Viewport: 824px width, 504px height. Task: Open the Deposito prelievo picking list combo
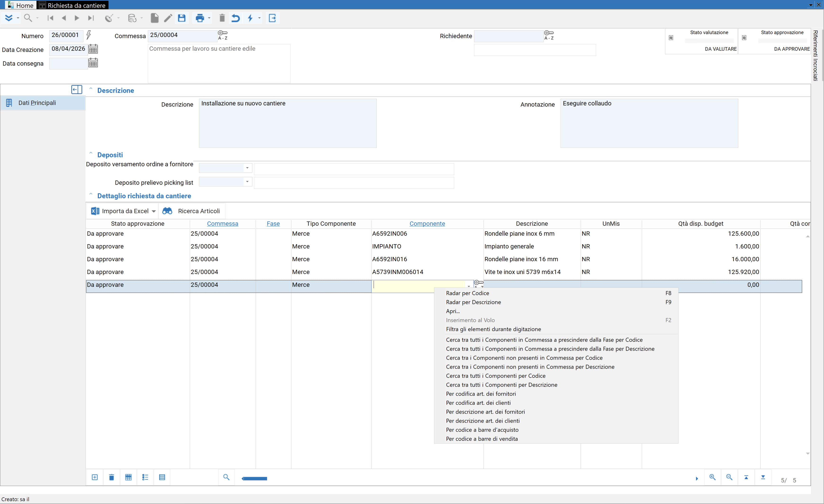point(247,181)
